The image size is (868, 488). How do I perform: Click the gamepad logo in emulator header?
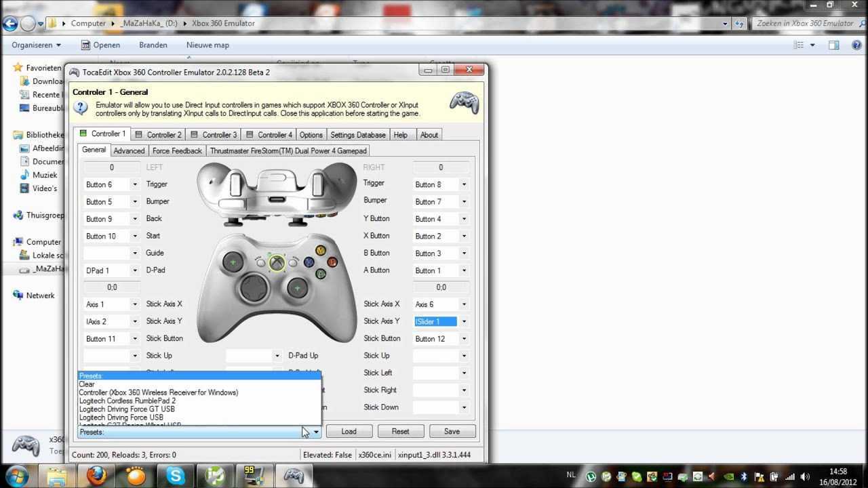click(465, 103)
